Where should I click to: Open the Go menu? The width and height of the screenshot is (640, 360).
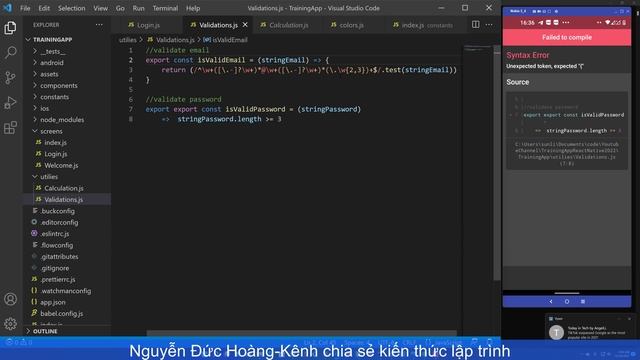pos(120,8)
